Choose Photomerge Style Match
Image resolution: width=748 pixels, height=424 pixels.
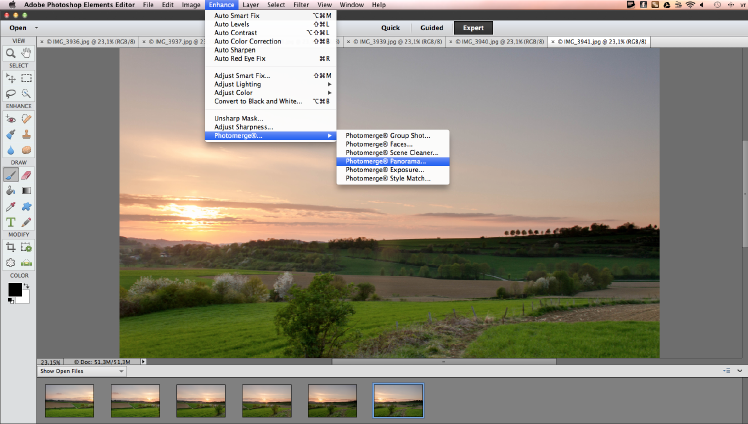[393, 179]
